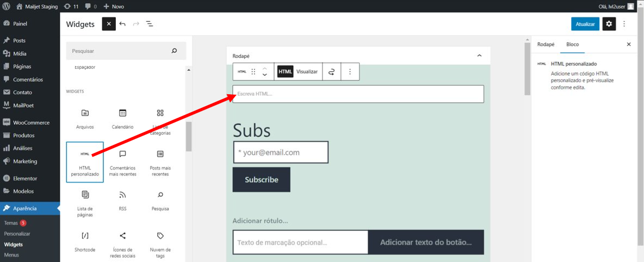Select the Calendário widget block
644x262 pixels.
click(122, 119)
